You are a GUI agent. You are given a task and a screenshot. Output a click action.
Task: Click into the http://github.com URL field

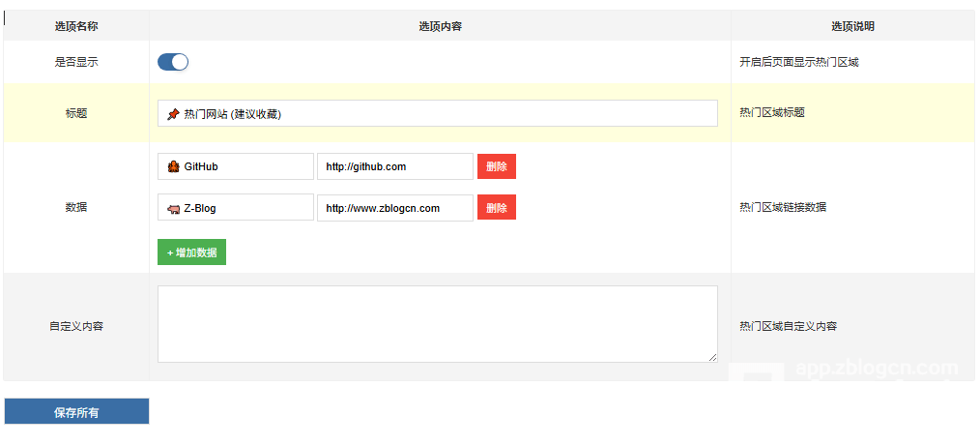(x=394, y=166)
